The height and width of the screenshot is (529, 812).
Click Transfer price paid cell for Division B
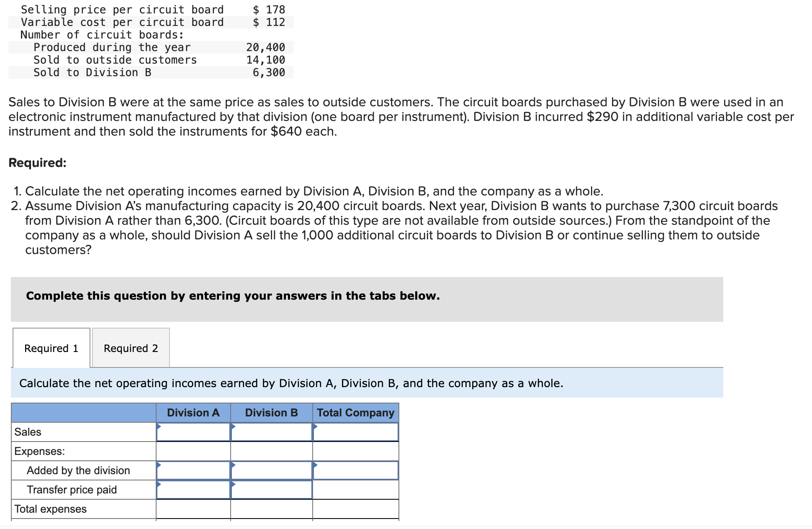click(x=271, y=490)
